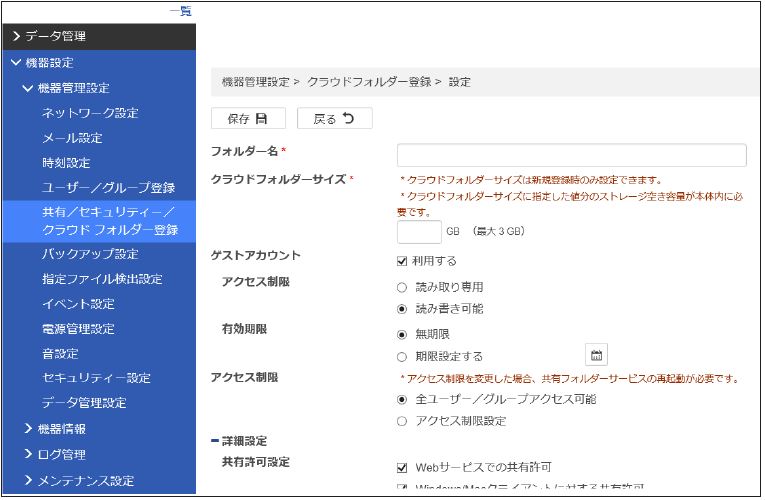Open データ管理設定 in the sidebar

pyautogui.click(x=84, y=403)
